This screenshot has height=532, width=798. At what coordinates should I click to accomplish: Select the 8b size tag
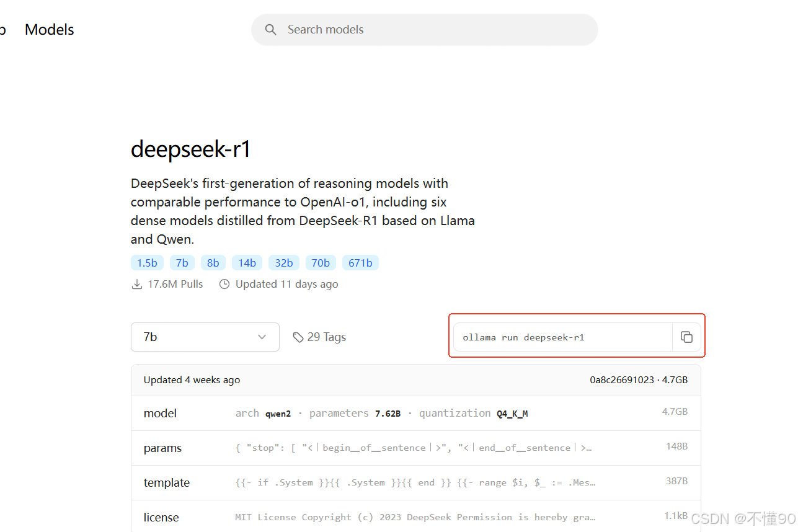click(213, 262)
